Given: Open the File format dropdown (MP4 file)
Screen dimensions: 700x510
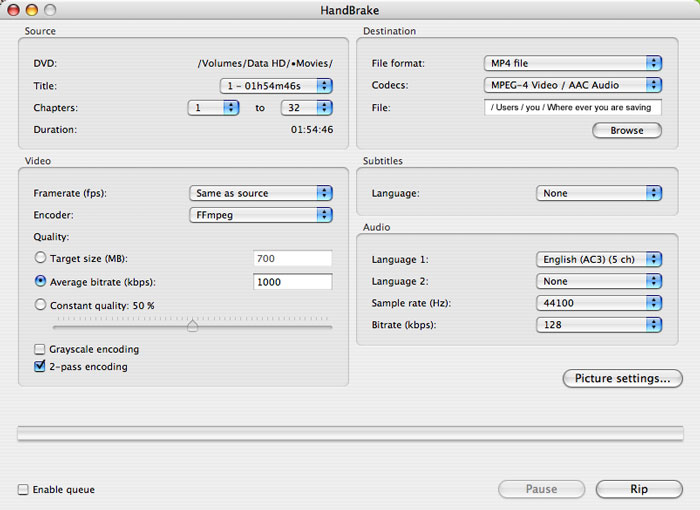Looking at the screenshot, I should tap(573, 63).
